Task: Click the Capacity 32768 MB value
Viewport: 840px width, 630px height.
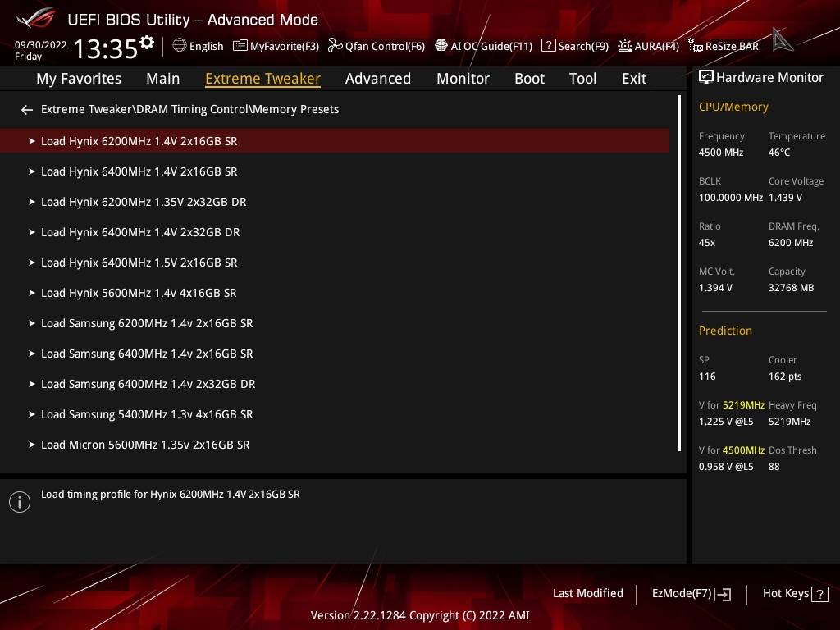Action: coord(792,288)
